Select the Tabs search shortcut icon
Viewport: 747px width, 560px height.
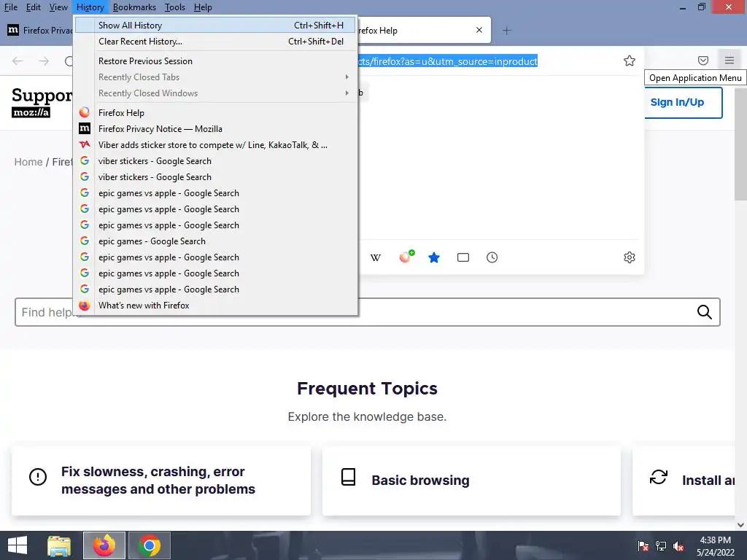pos(462,257)
